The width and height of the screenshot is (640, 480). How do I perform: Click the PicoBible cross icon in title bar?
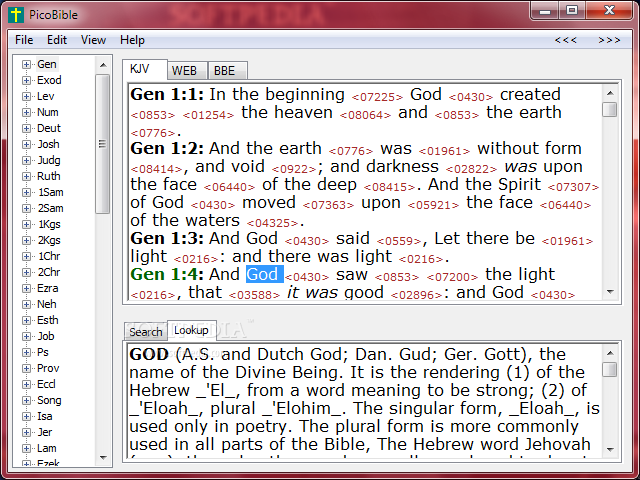[15, 13]
